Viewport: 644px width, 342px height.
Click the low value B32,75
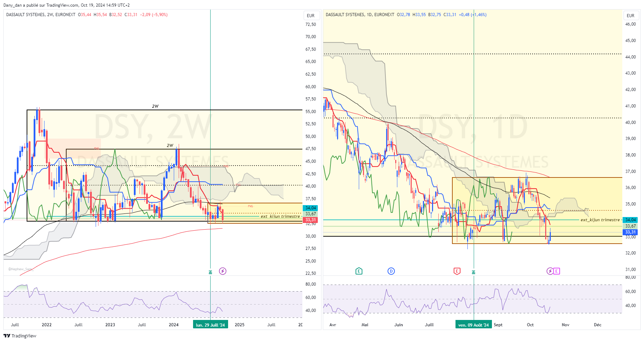click(434, 15)
